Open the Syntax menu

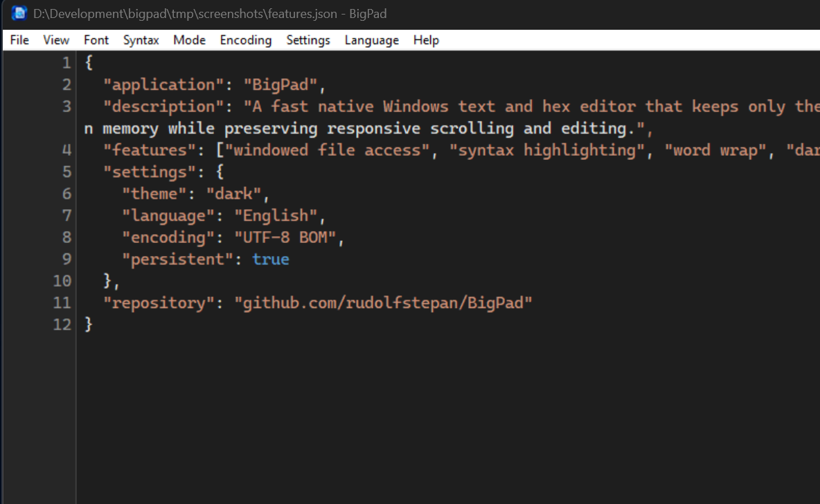(141, 40)
